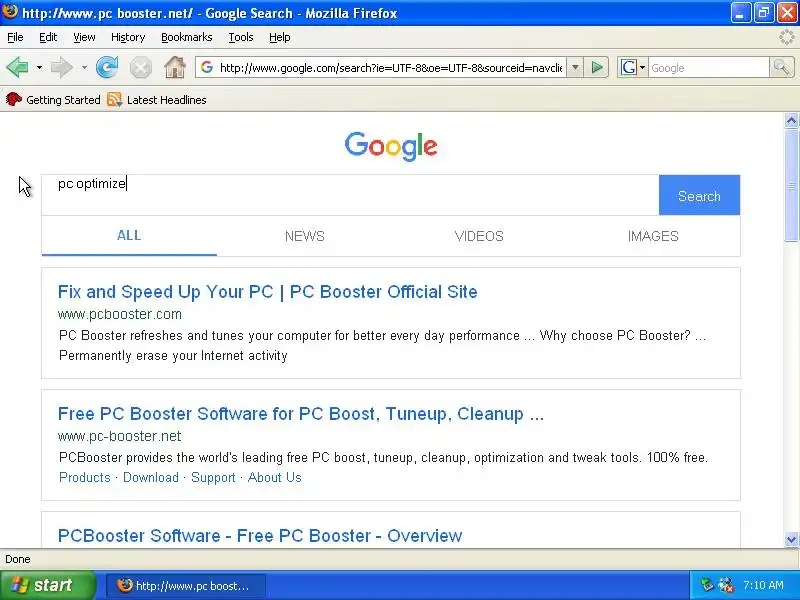This screenshot has width=800, height=600.
Task: Switch to the NEWS results tab
Action: [x=305, y=236]
